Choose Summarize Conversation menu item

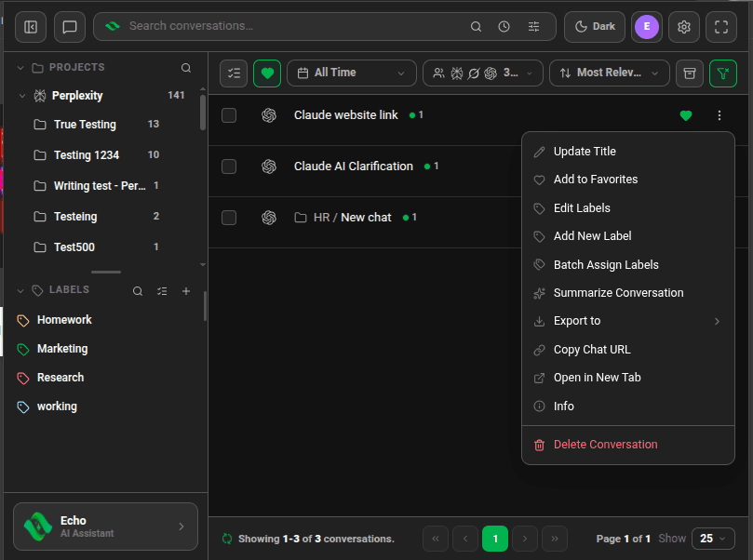[628, 293]
